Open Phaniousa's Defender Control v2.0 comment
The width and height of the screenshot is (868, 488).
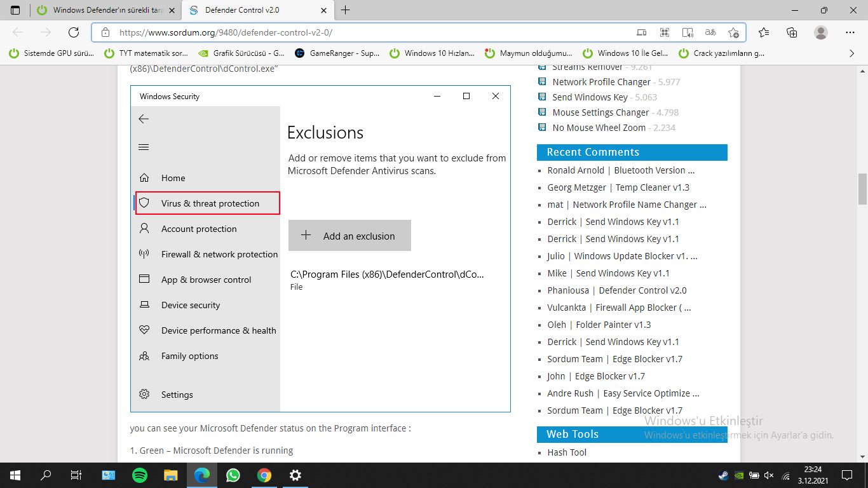click(617, 290)
